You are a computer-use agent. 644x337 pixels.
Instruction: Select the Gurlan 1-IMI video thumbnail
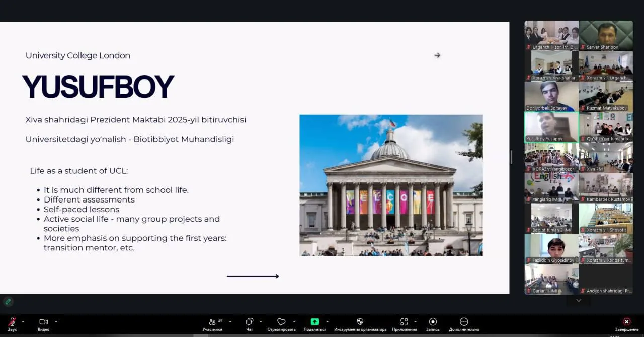551,279
